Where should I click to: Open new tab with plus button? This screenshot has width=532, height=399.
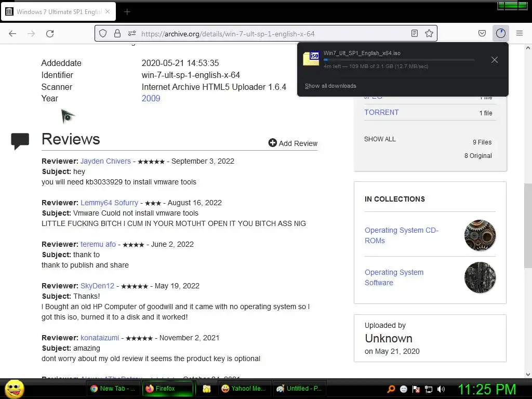127,12
